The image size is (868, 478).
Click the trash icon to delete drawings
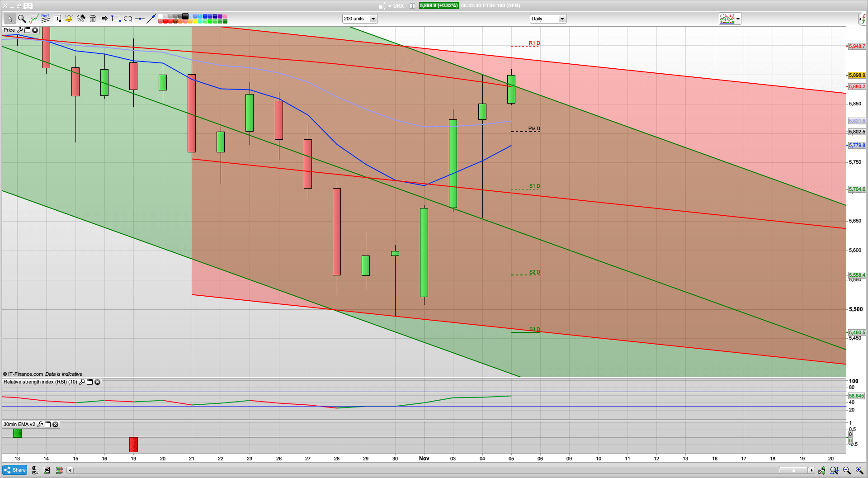[93, 19]
